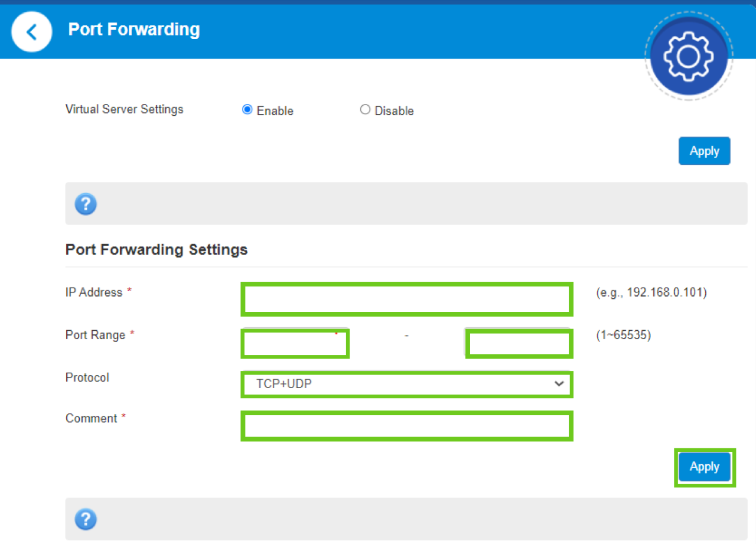Click the IP Address field label
Screen dimensions: 756x544
(94, 292)
